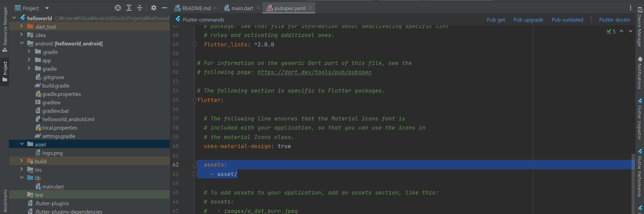Expand the ios folder
Image resolution: width=644 pixels, height=214 pixels.
(21, 169)
